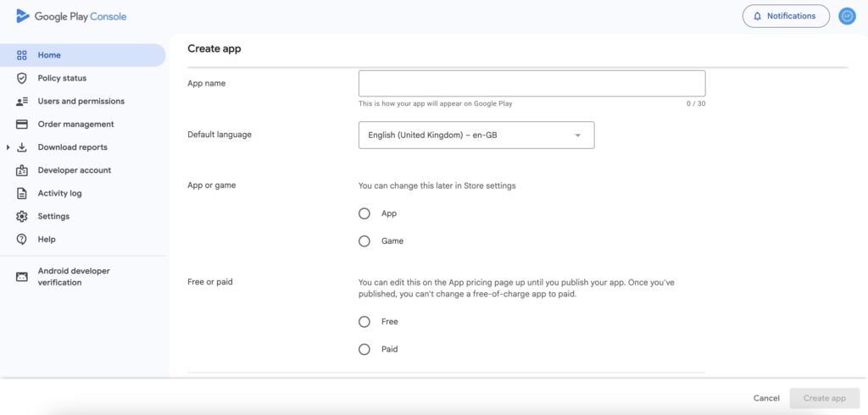Click the Cancel button

pos(766,398)
